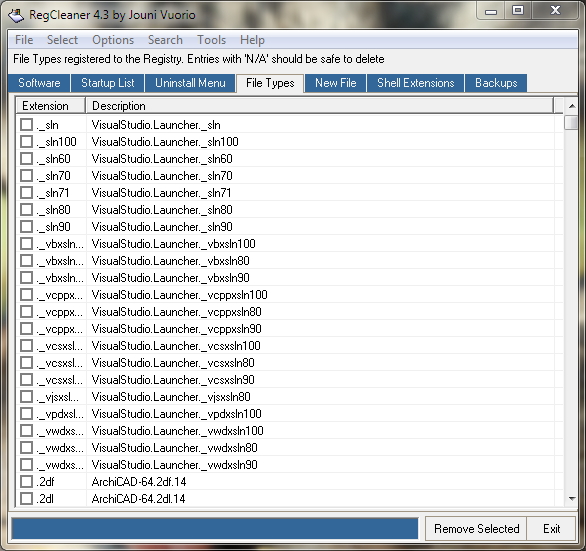Viewport: 586px width, 551px height.
Task: Check the ._sln100 entry checkbox
Action: (27, 142)
